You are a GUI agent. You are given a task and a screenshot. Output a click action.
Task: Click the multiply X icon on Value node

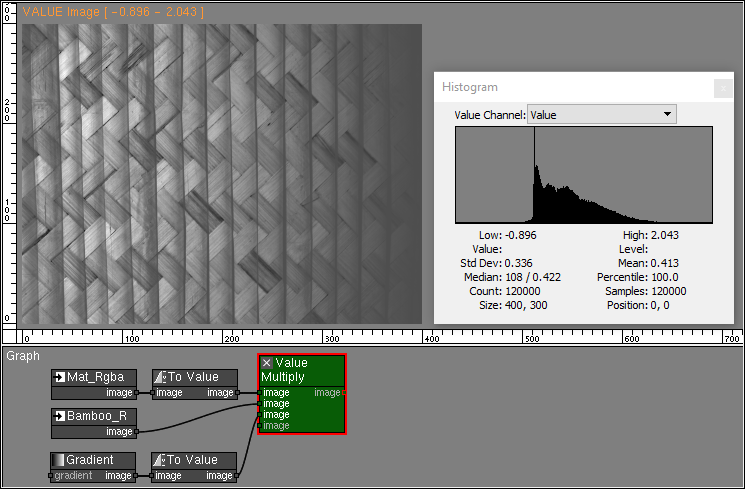click(267, 363)
